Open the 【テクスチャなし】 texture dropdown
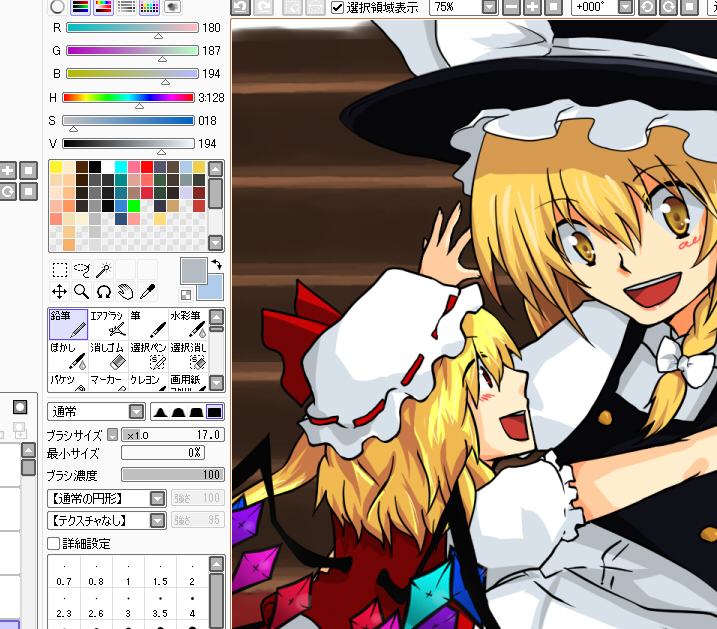The height and width of the screenshot is (629, 717). pyautogui.click(x=158, y=520)
